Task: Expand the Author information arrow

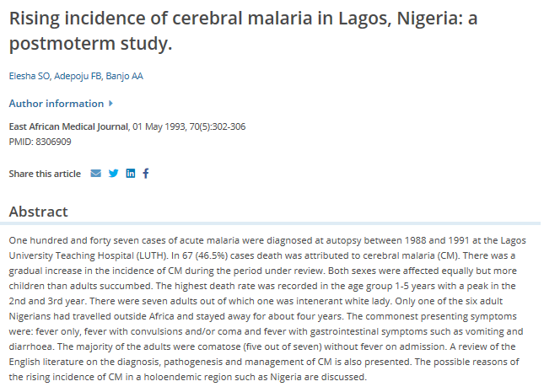Action: click(x=110, y=103)
